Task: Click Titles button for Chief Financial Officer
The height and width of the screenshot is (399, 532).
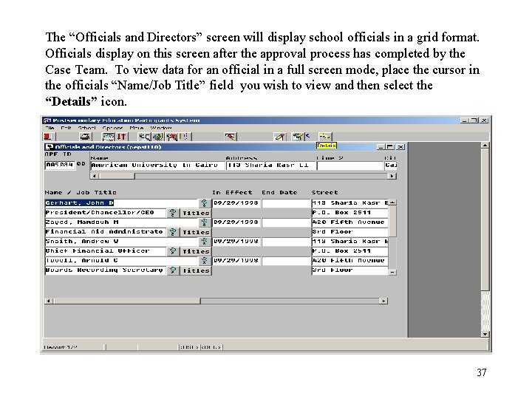Action: tap(195, 251)
